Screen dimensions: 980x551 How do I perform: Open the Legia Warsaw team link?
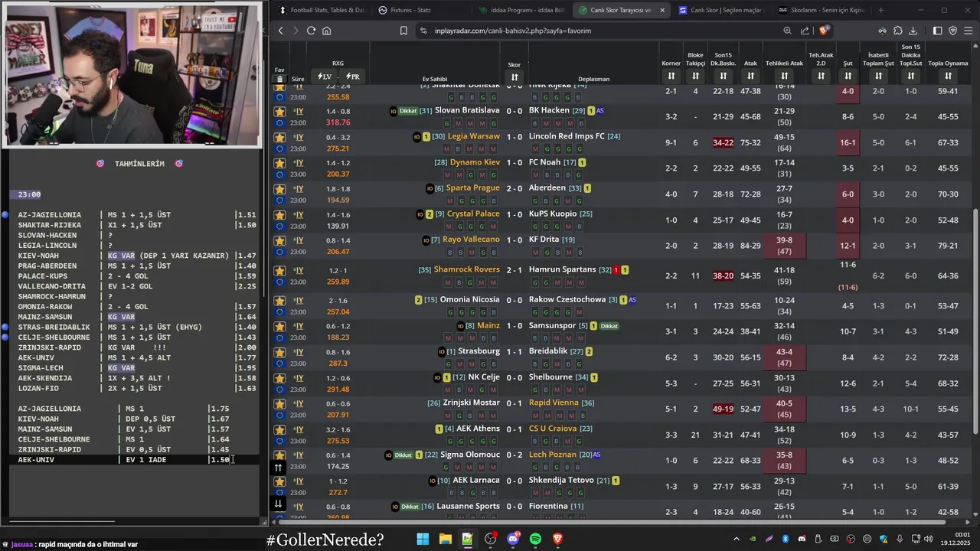[x=473, y=136]
